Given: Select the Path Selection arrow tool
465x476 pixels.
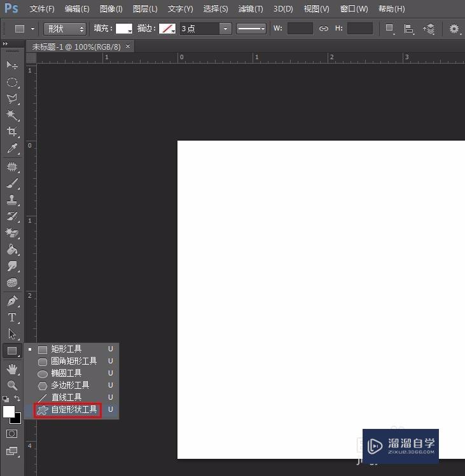Looking at the screenshot, I should pyautogui.click(x=12, y=334).
